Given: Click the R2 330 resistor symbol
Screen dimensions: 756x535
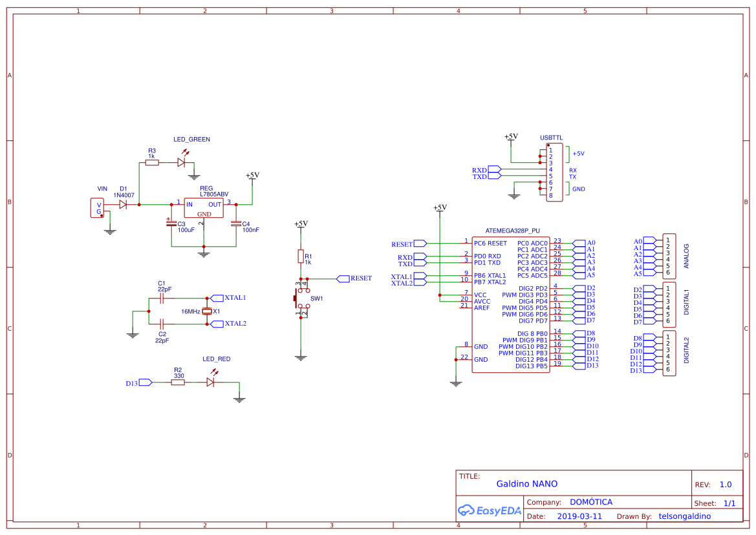Looking at the screenshot, I should coord(177,383).
